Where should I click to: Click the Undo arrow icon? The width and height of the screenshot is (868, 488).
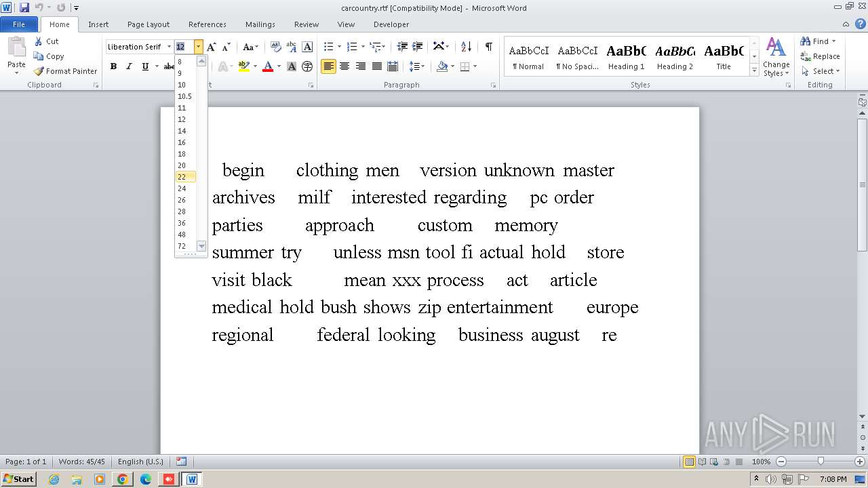coord(39,7)
